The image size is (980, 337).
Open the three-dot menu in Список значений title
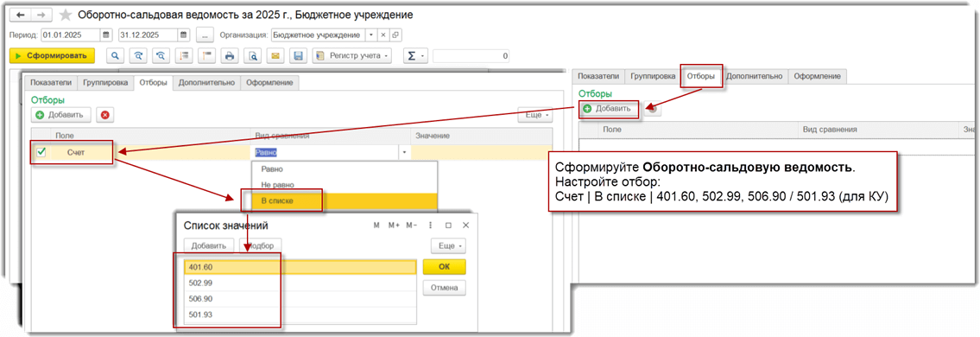pyautogui.click(x=431, y=226)
